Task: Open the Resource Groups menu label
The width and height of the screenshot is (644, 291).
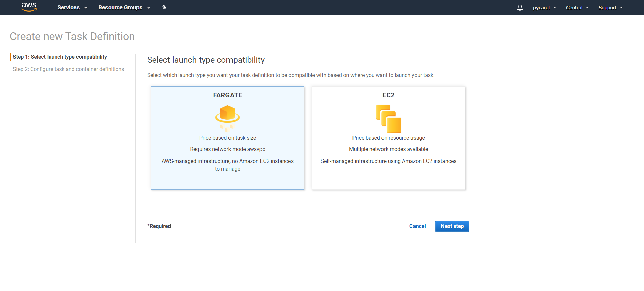Action: pyautogui.click(x=120, y=7)
